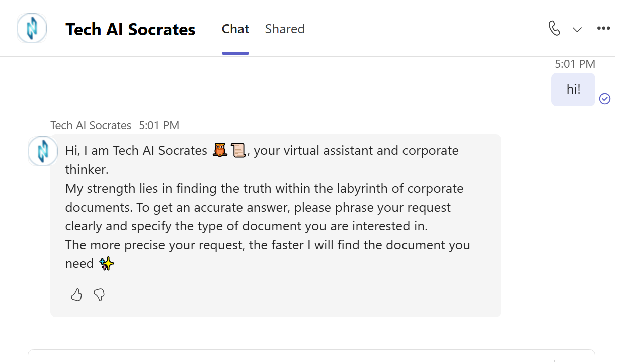Click the 5:01 PM timestamp above "hi!"
Image resolution: width=644 pixels, height=362 pixels.
tap(575, 64)
